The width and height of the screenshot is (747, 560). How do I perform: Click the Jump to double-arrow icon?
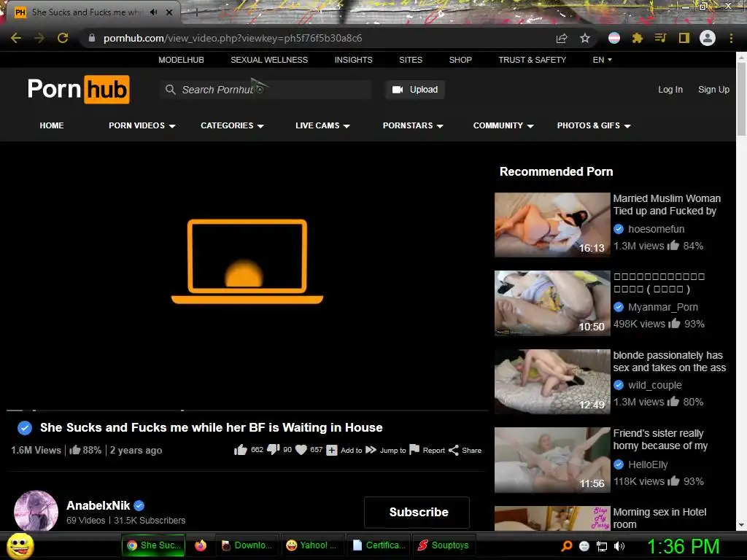tap(371, 450)
